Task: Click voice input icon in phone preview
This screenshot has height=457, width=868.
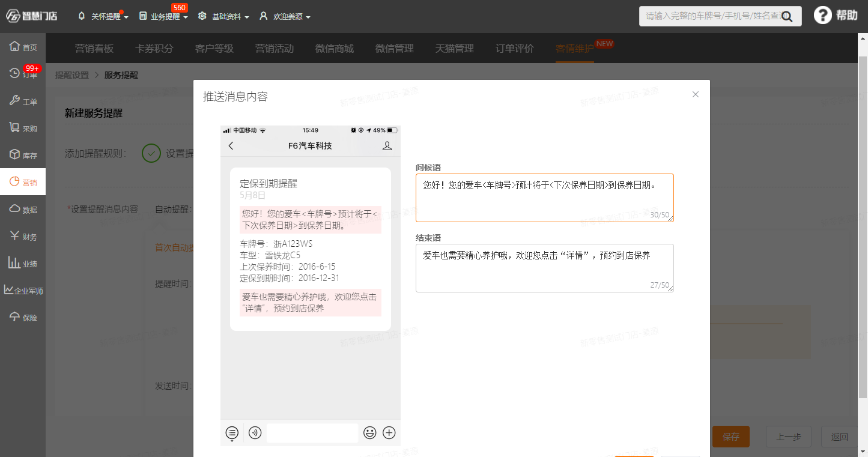Action: [x=255, y=433]
